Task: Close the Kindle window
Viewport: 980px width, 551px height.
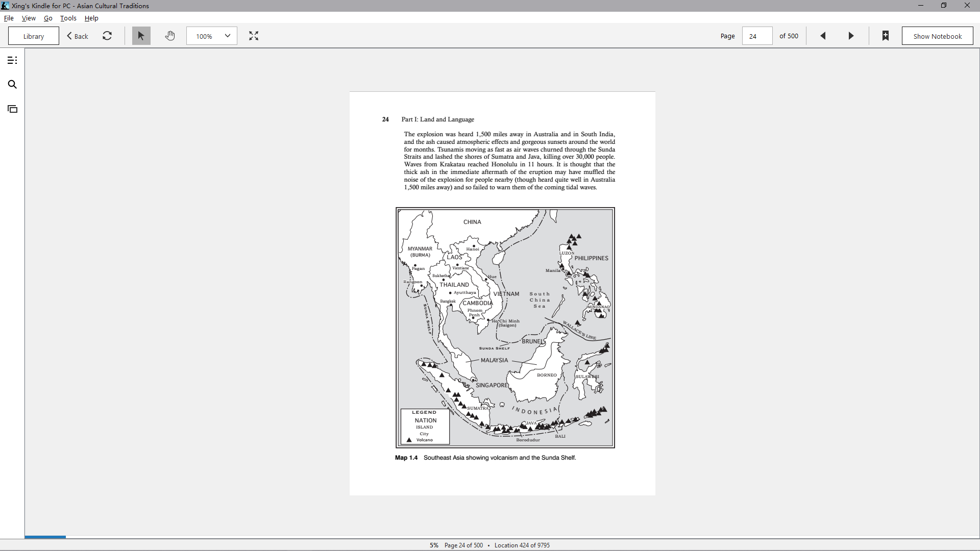Action: pyautogui.click(x=967, y=6)
